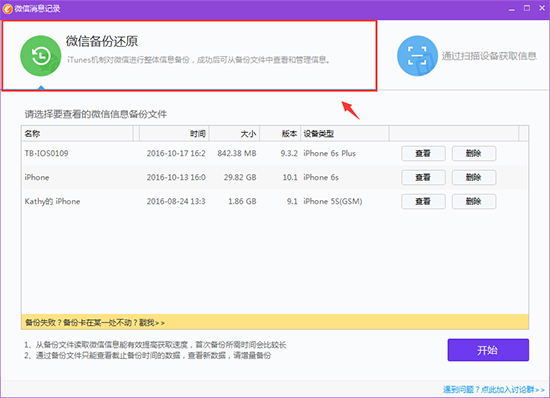Click the iPhone 6s Plus device cell
Image resolution: width=550 pixels, height=398 pixels.
coord(329,153)
